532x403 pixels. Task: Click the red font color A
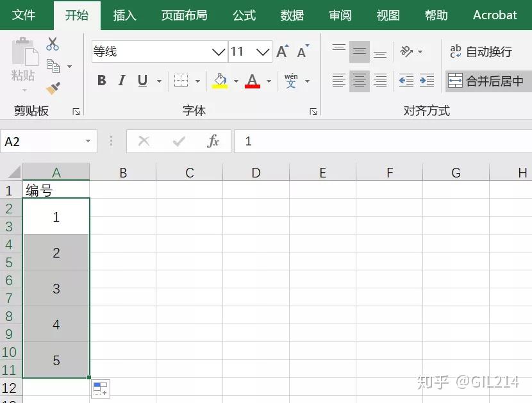point(252,81)
